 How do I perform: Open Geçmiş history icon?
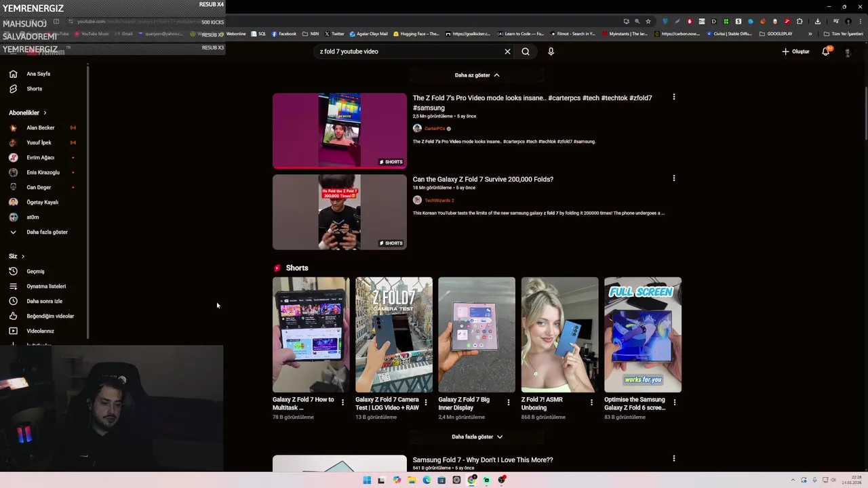click(x=13, y=271)
